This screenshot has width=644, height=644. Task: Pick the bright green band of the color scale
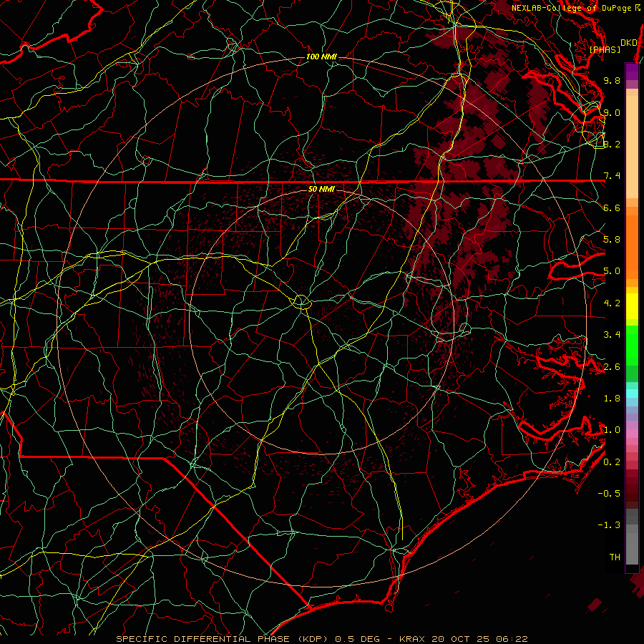click(x=632, y=346)
